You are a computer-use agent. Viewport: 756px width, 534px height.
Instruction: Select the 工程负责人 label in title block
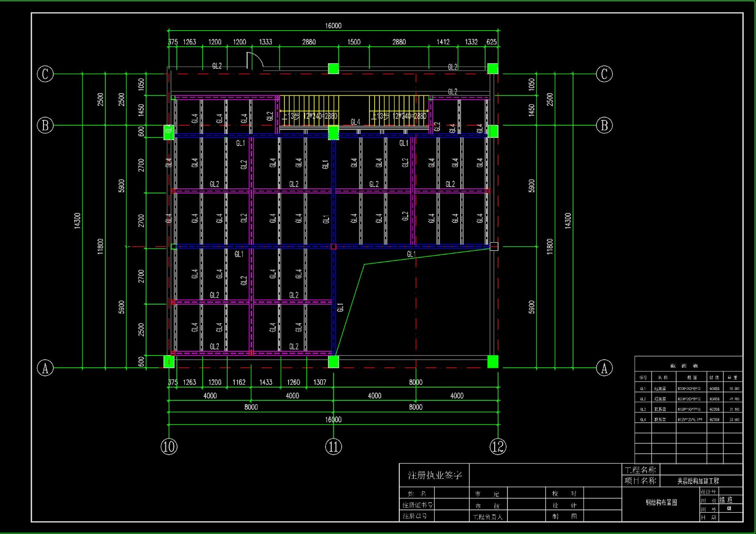click(x=488, y=517)
